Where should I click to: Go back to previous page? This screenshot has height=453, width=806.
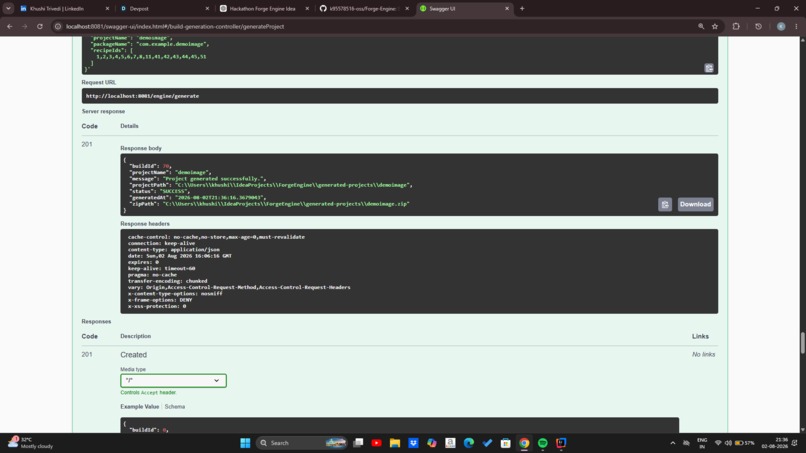click(10, 26)
